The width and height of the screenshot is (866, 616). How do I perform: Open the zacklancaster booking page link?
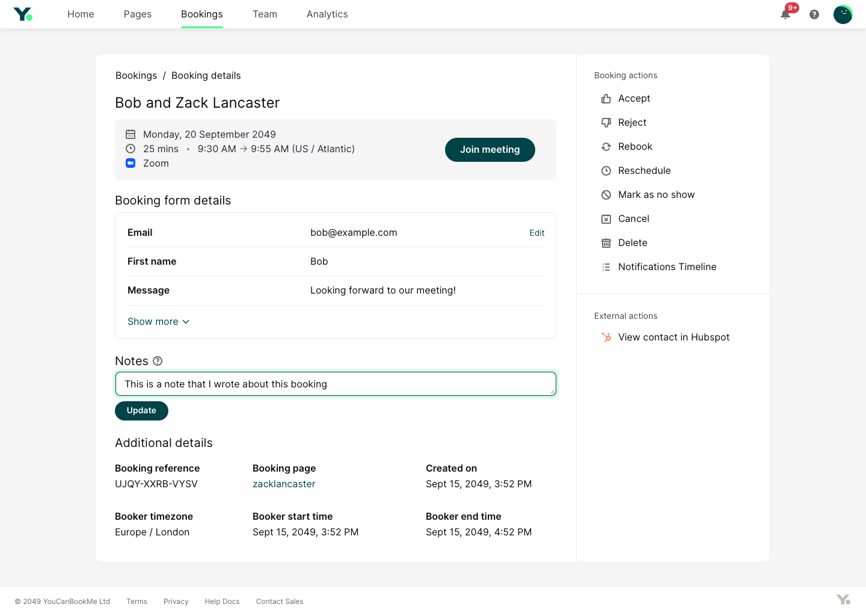(x=284, y=484)
